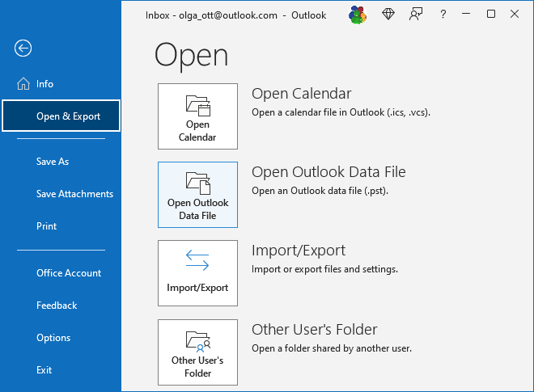Click the 'Other User's Folder' heading text
The height and width of the screenshot is (392, 534).
315,330
